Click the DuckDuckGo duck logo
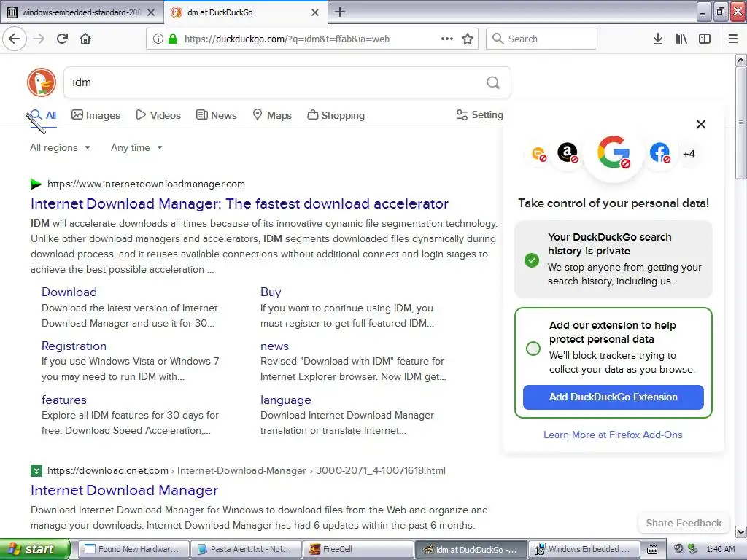This screenshot has width=747, height=560. point(42,82)
